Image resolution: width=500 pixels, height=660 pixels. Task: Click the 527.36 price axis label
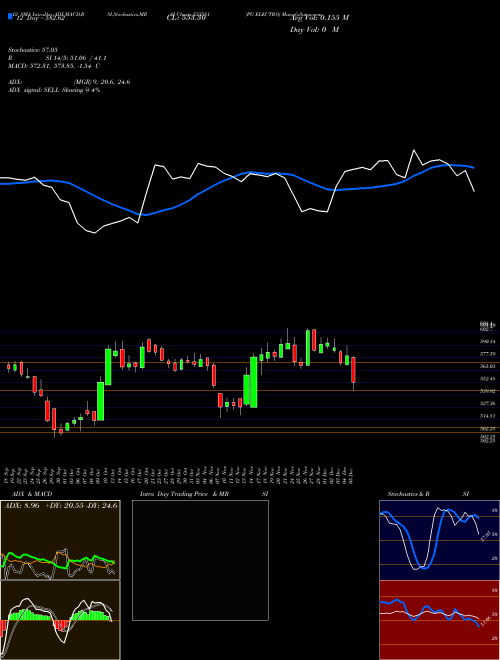point(488,404)
